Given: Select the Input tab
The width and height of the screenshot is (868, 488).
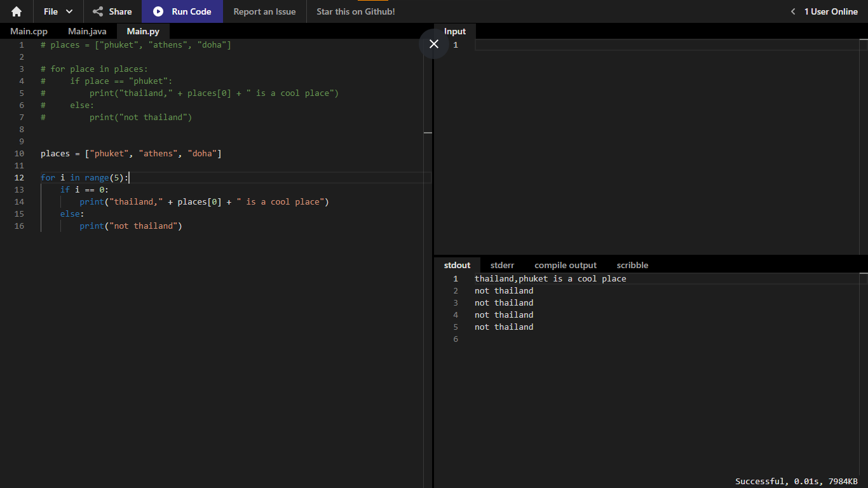Looking at the screenshot, I should point(455,31).
